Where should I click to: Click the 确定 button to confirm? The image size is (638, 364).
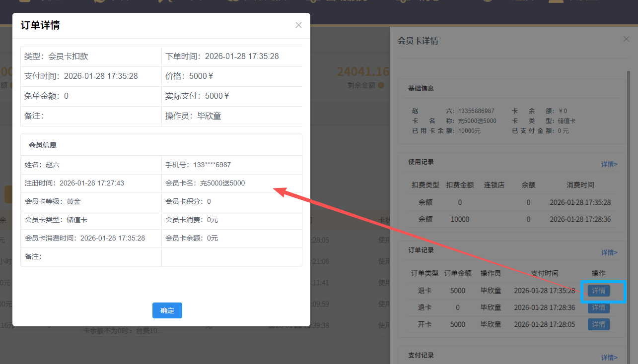click(x=167, y=310)
